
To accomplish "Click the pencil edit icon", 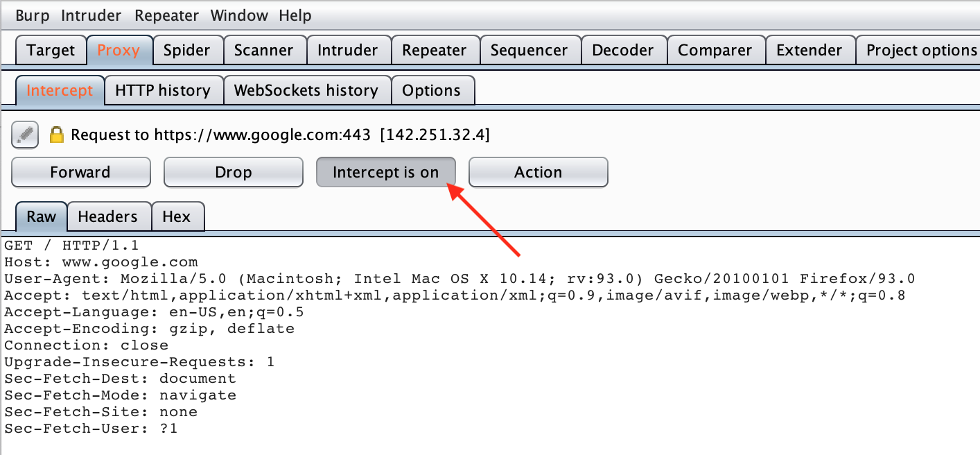I will point(24,135).
